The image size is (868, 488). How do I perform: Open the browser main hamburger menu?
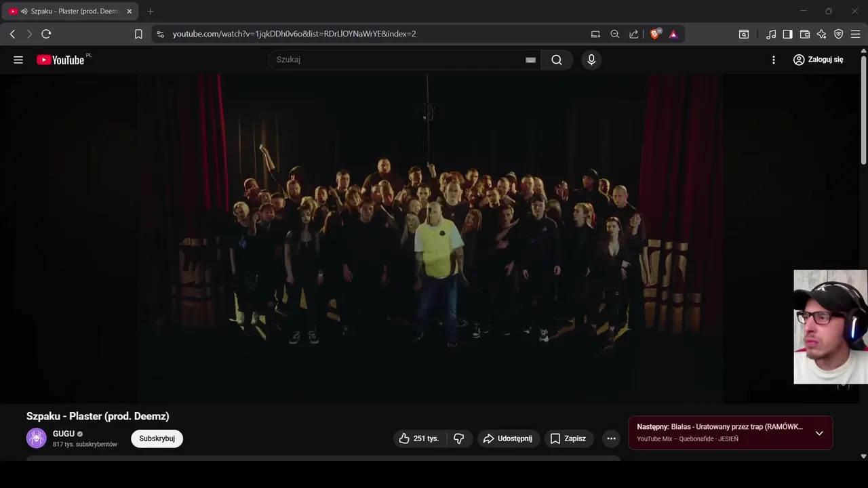856,34
